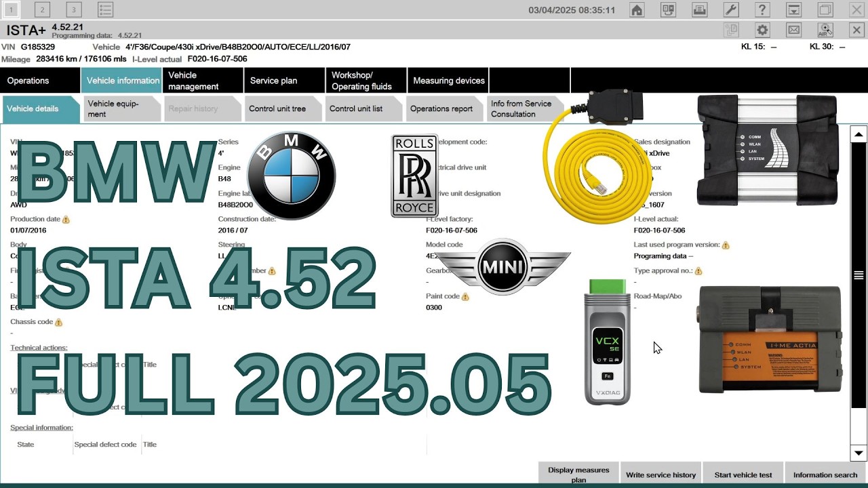The width and height of the screenshot is (868, 488).
Task: Open Help with the question mark icon
Action: point(762,9)
